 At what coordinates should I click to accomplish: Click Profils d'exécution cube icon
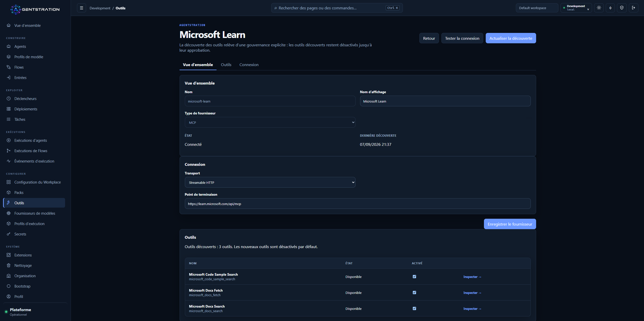tap(9, 224)
